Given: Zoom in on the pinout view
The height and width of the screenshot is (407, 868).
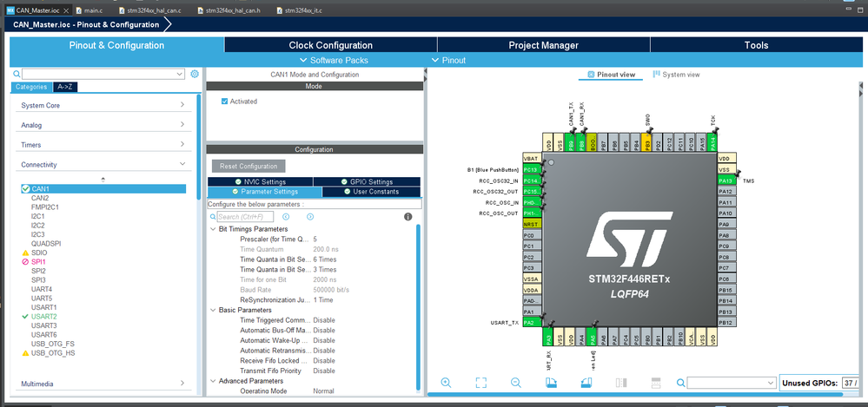Looking at the screenshot, I should pos(446,383).
